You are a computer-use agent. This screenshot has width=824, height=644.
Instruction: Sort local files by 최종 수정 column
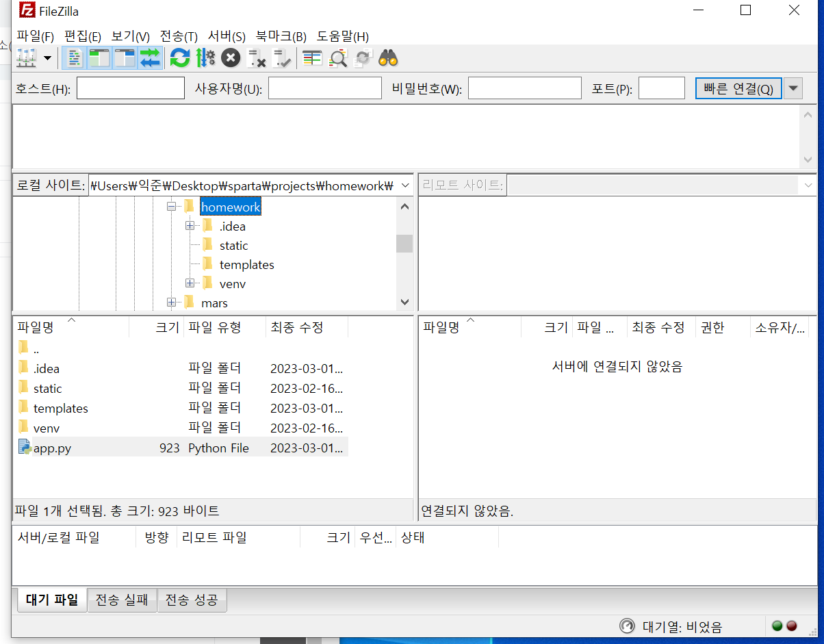coord(307,327)
